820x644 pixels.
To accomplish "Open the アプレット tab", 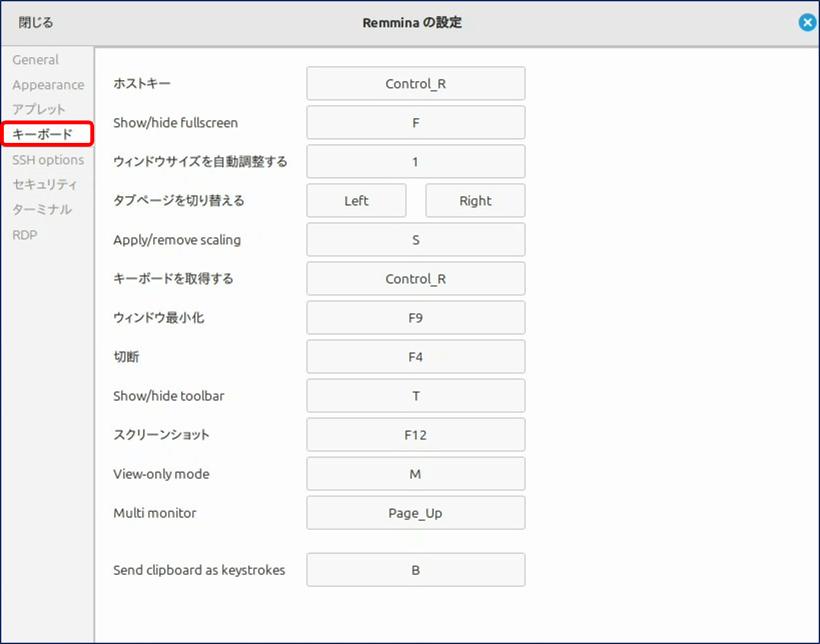I will (39, 109).
